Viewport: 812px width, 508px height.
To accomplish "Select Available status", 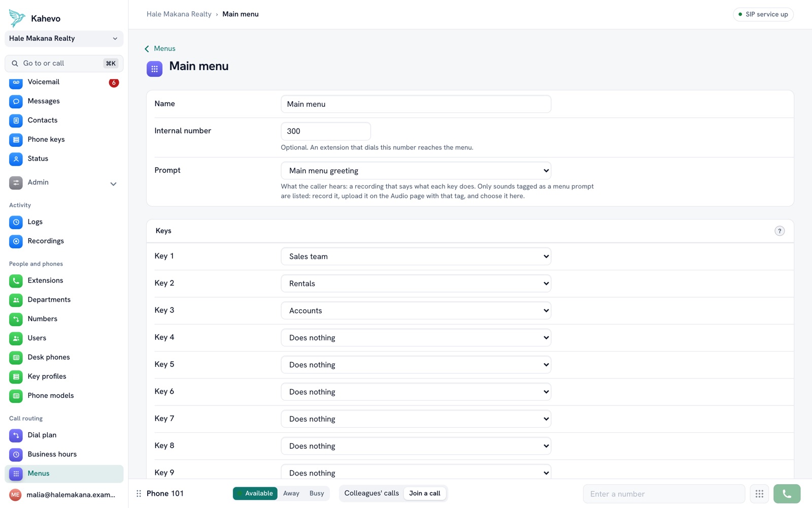I will pos(255,493).
